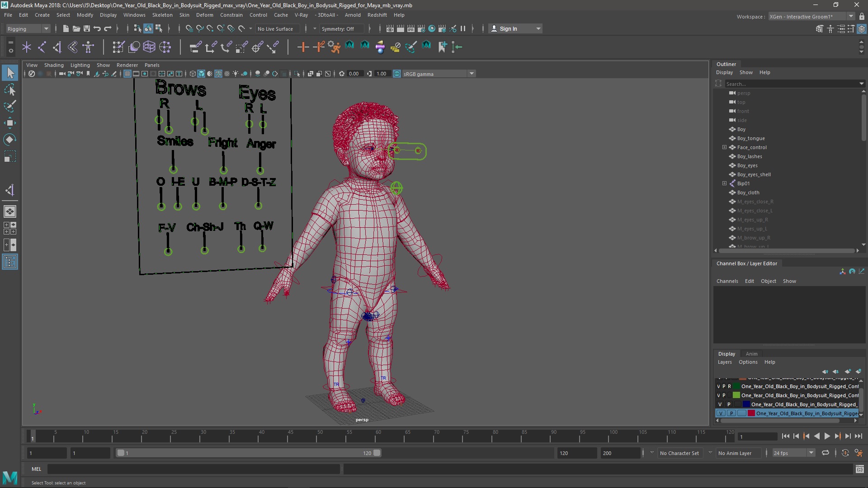Switch to the Anim layer tab
The height and width of the screenshot is (488, 868).
tap(751, 354)
